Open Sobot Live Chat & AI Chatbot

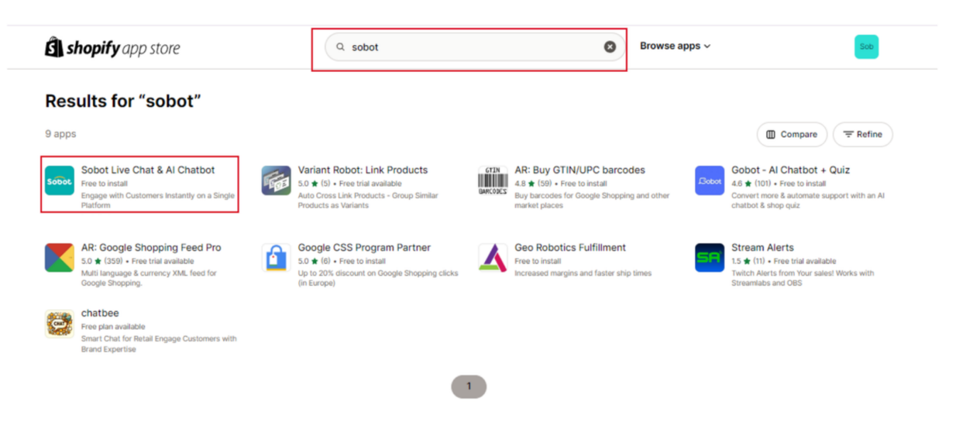click(148, 170)
